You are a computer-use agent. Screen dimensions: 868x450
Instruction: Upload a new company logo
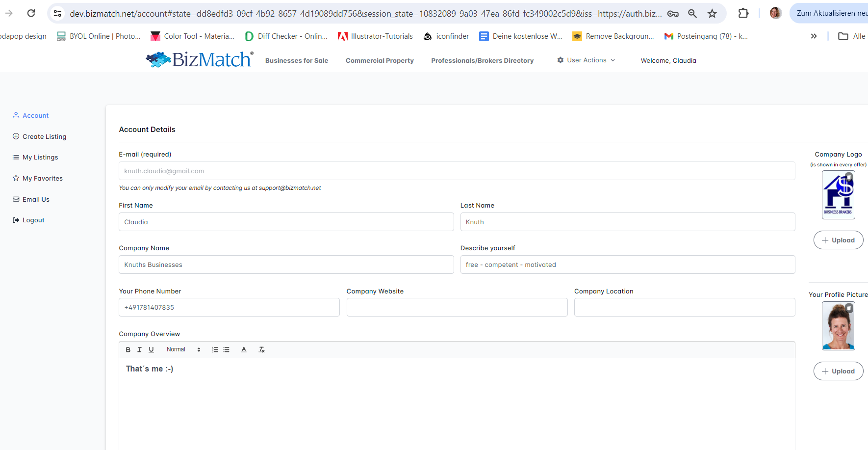838,240
